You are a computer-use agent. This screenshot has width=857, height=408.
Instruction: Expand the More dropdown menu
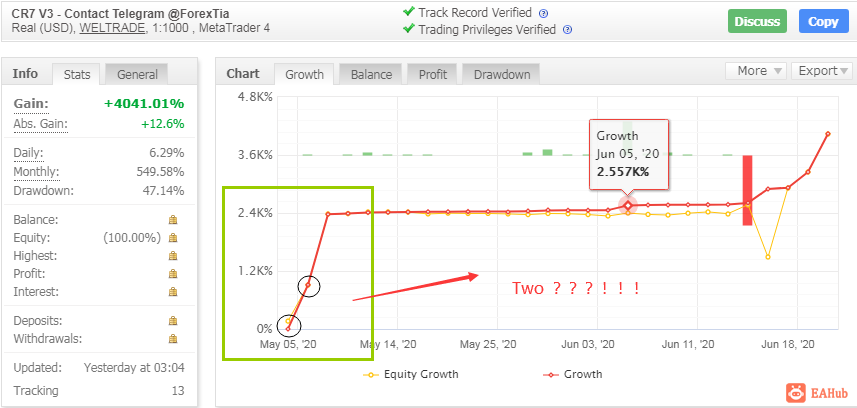click(755, 71)
